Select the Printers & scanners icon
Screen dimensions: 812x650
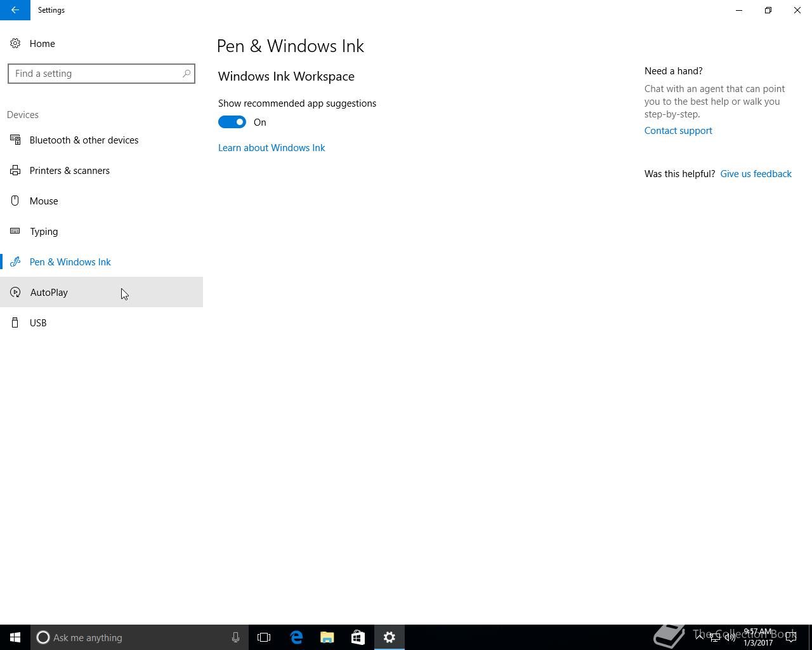15,170
